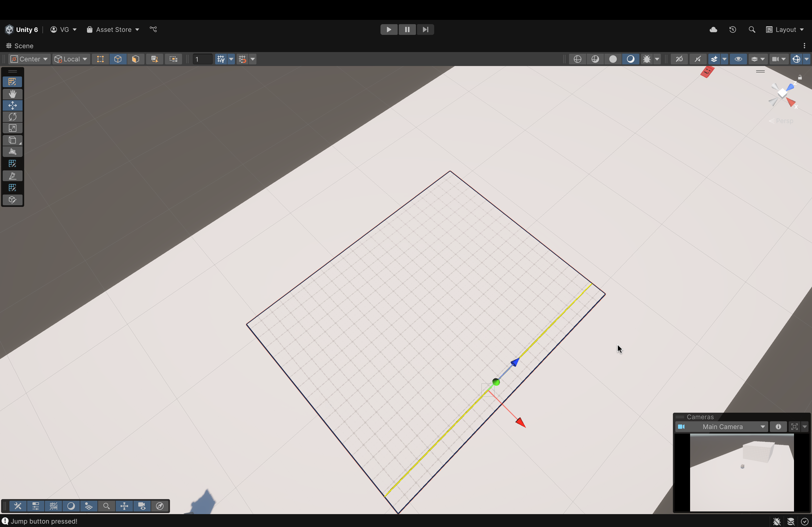
Task: Expand the grid axis dropdown arrow
Action: pos(231,59)
